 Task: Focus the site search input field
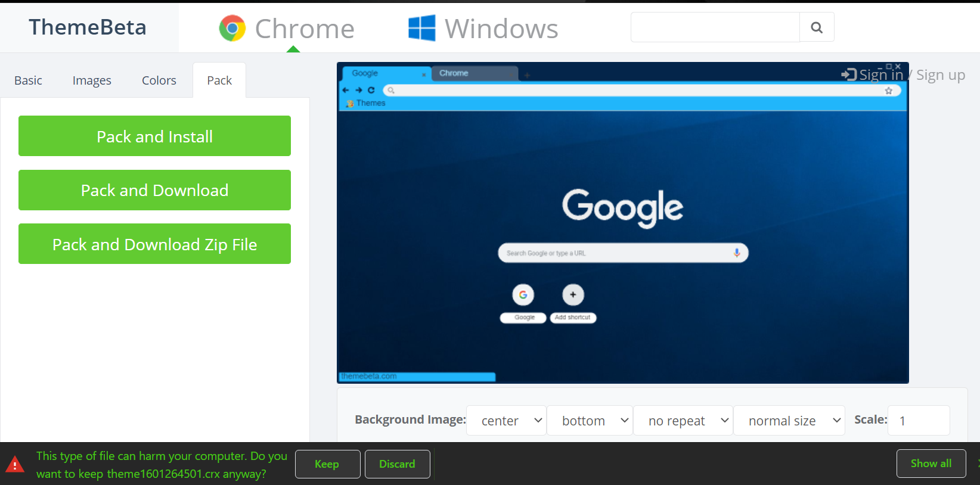point(715,27)
